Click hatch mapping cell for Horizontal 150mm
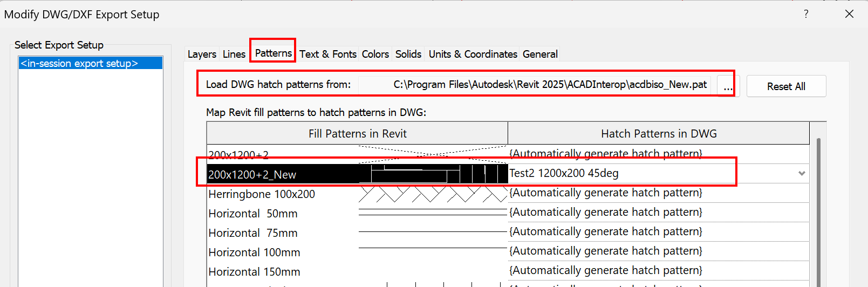Screen dimensions: 868x287 pyautogui.click(x=658, y=271)
